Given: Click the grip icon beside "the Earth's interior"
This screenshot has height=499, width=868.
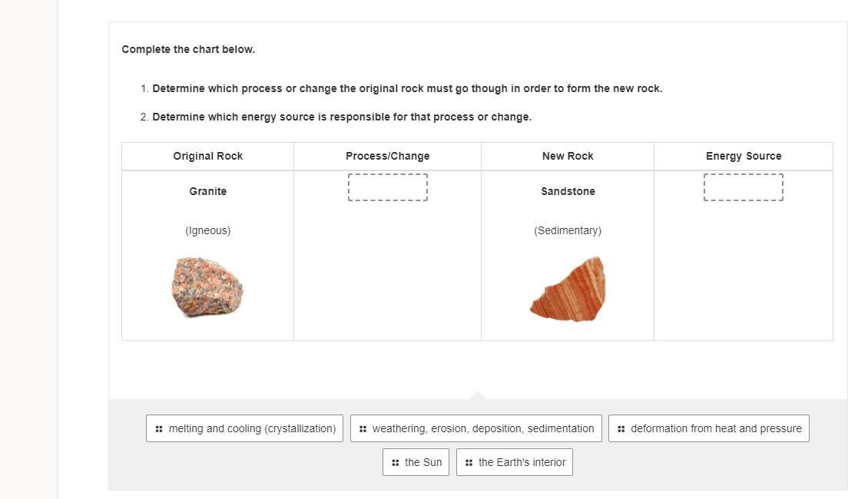Looking at the screenshot, I should [469, 463].
